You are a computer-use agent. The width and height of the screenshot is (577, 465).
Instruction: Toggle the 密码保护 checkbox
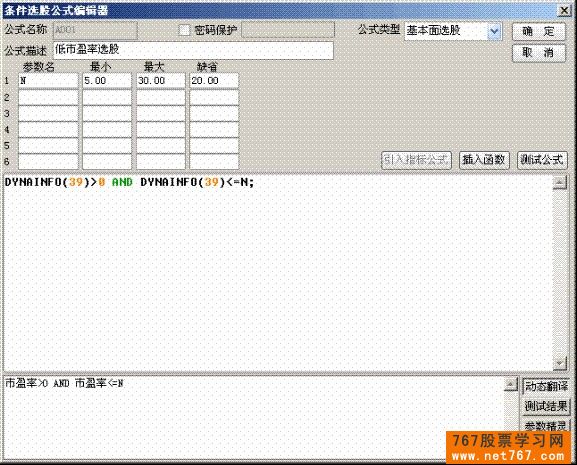[184, 30]
